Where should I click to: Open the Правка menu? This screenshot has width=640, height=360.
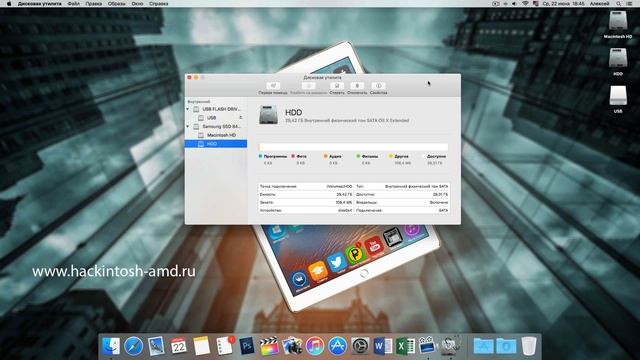point(93,4)
